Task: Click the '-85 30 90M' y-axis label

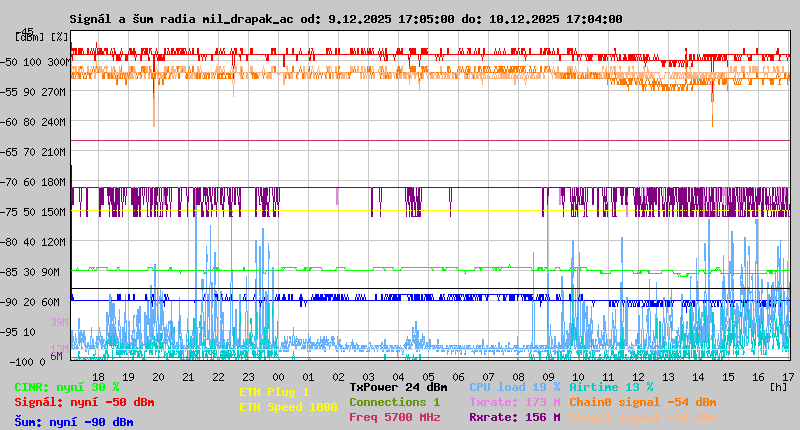Action: (30, 272)
